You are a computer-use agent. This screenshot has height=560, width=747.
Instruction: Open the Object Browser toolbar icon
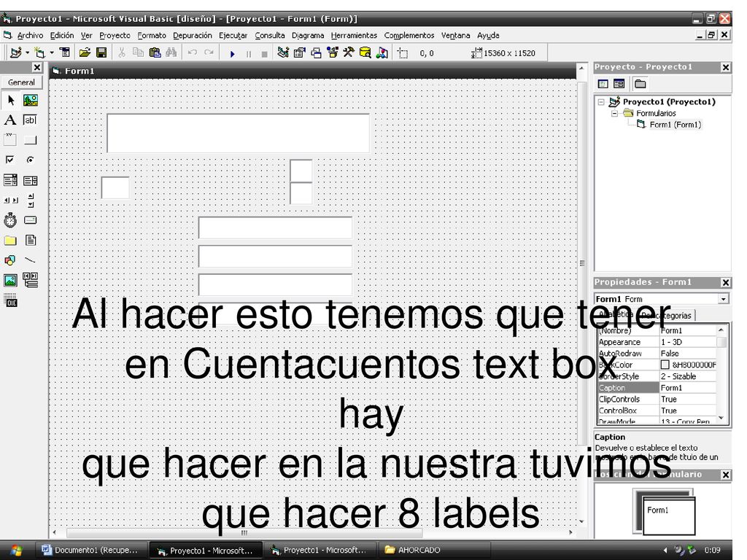point(333,52)
